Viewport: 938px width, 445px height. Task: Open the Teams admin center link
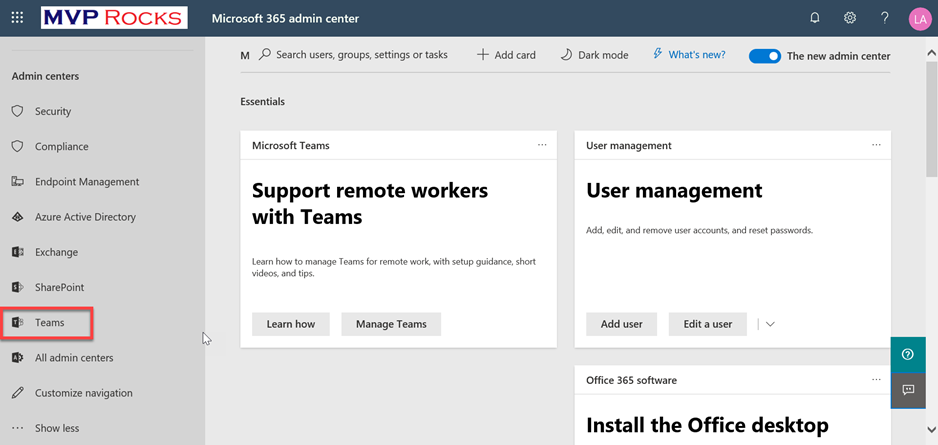[x=49, y=323]
